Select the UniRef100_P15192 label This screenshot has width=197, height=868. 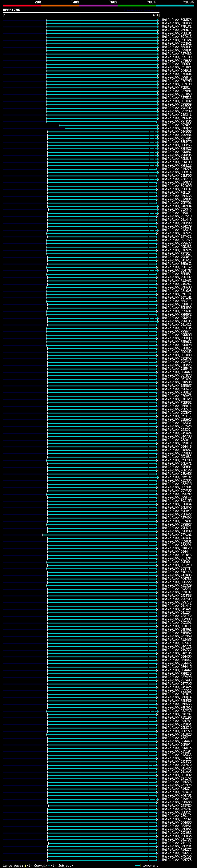click(x=176, y=477)
